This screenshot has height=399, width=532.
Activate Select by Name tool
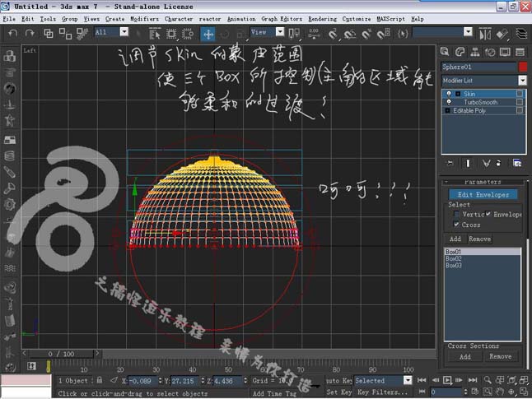pyautogui.click(x=154, y=34)
